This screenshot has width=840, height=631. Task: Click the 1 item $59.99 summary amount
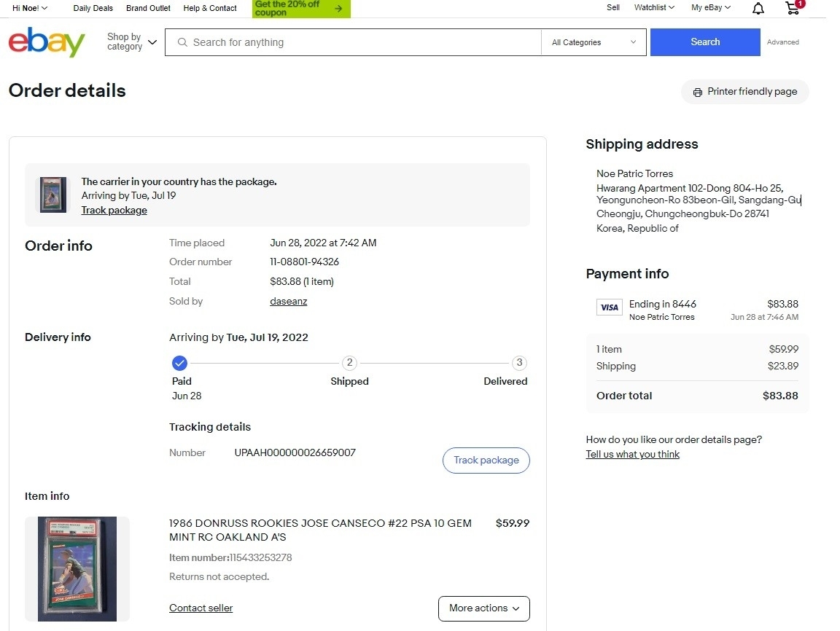[x=783, y=349]
